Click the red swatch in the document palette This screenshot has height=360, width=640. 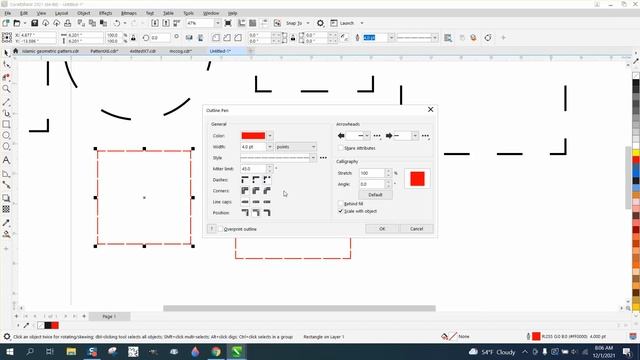click(55, 325)
